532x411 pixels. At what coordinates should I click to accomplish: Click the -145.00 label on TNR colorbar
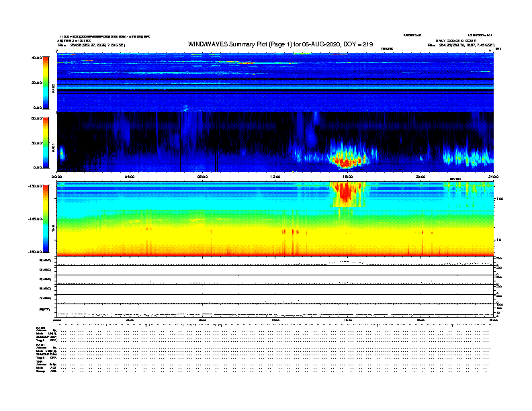click(36, 219)
